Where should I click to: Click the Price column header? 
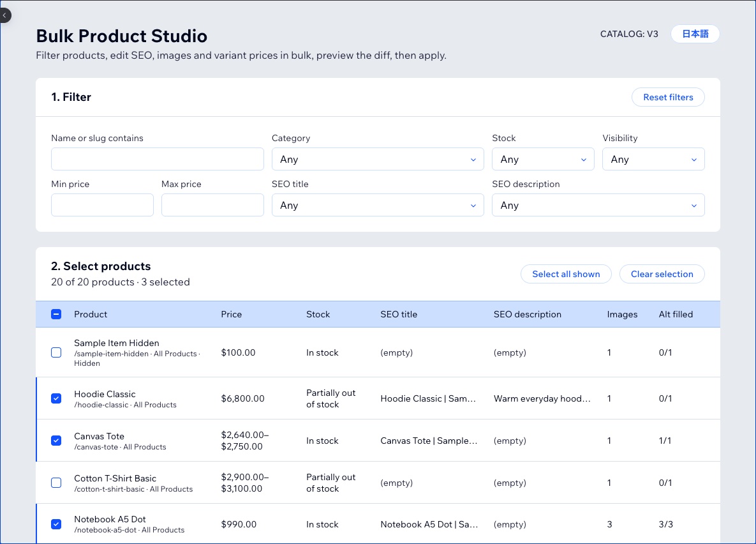(x=232, y=314)
